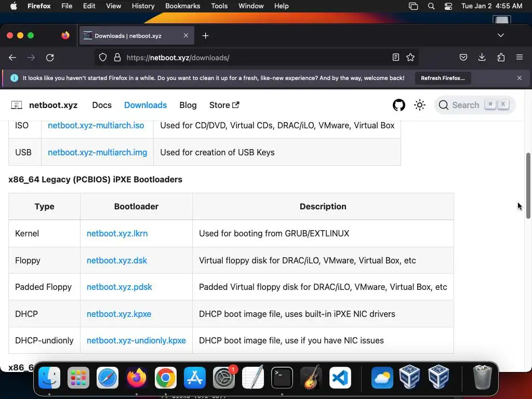Click the Refresh Firefox... button
532x399 pixels.
(443, 78)
